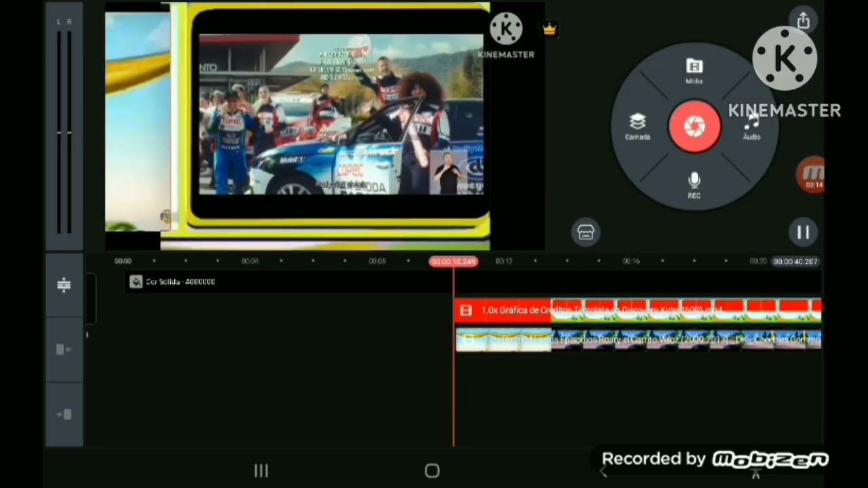Click the 00:16 mark on time ruler
The image size is (868, 488).
pos(631,261)
